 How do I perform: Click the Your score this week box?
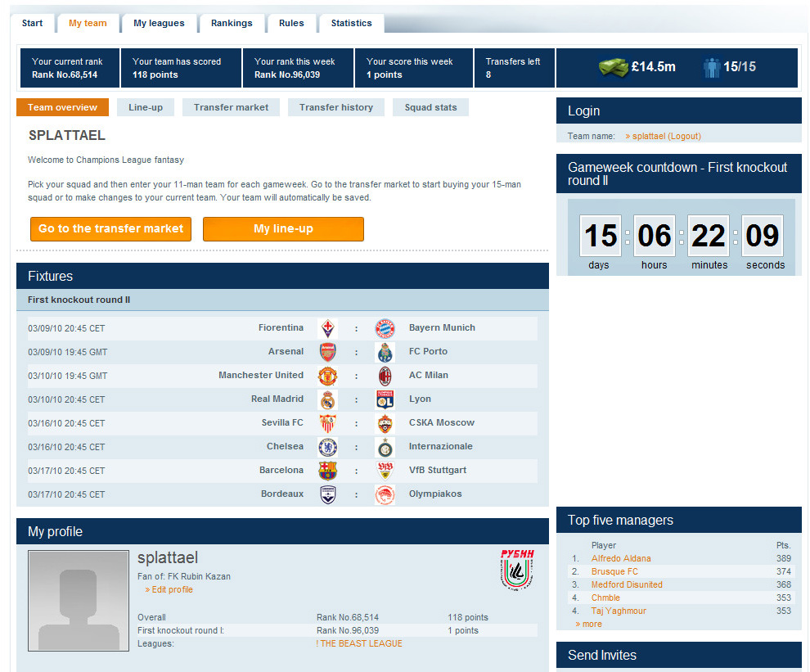(414, 68)
